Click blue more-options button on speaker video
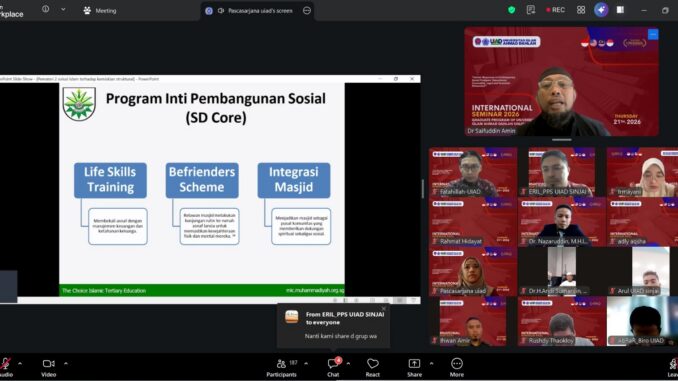 click(x=653, y=34)
